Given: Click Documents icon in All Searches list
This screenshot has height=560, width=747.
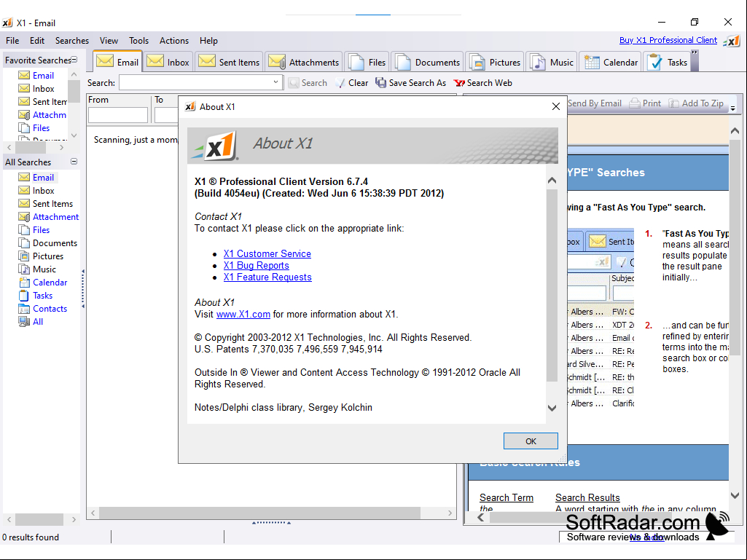Looking at the screenshot, I should tap(24, 242).
